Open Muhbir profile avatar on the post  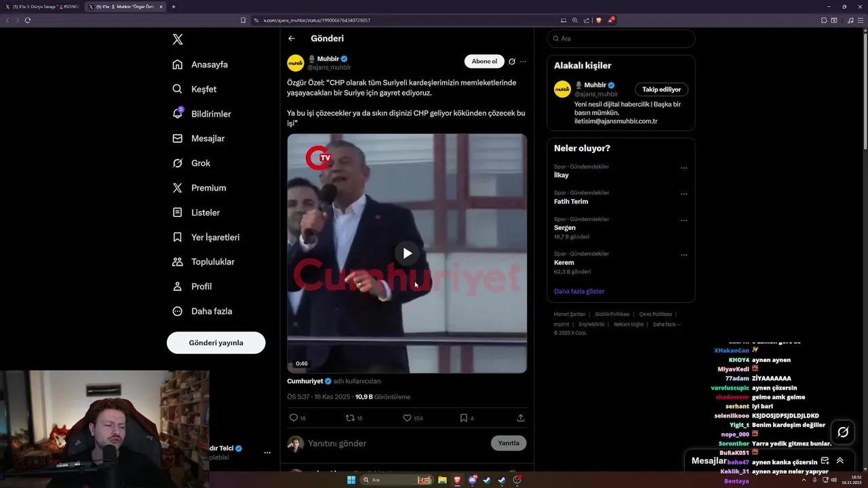pos(296,63)
